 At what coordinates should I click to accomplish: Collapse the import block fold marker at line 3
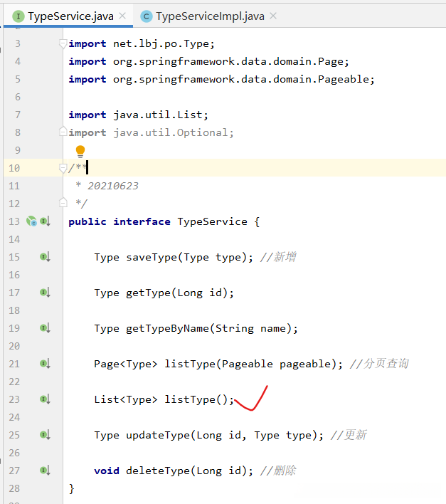click(63, 43)
